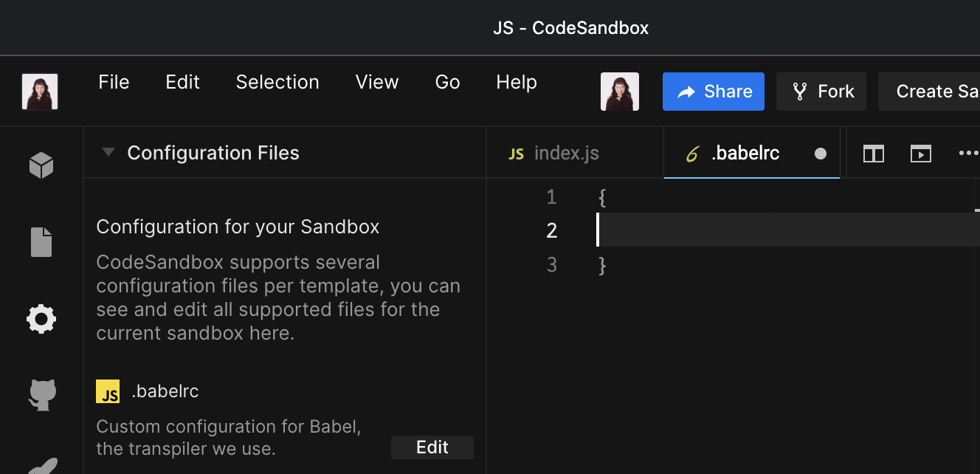Open the Edit menu in the menu bar
The height and width of the screenshot is (474, 980).
(x=183, y=82)
